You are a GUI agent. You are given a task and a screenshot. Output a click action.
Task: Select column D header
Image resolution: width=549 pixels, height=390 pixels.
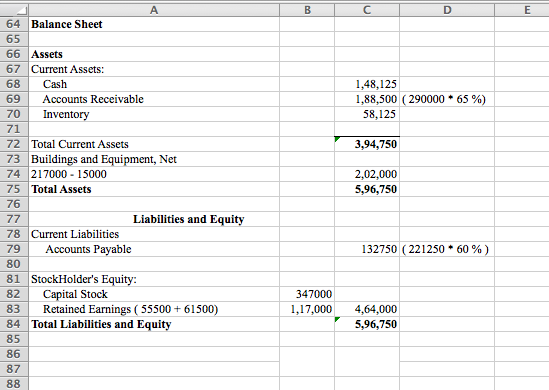447,10
